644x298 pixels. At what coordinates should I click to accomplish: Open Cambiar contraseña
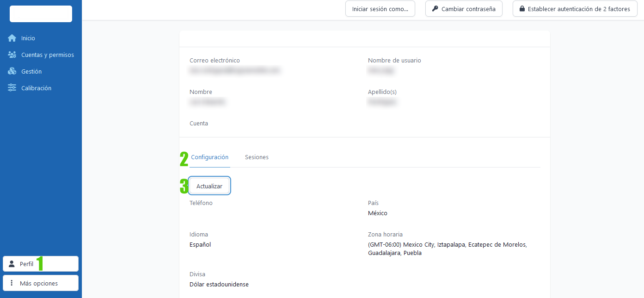(464, 8)
